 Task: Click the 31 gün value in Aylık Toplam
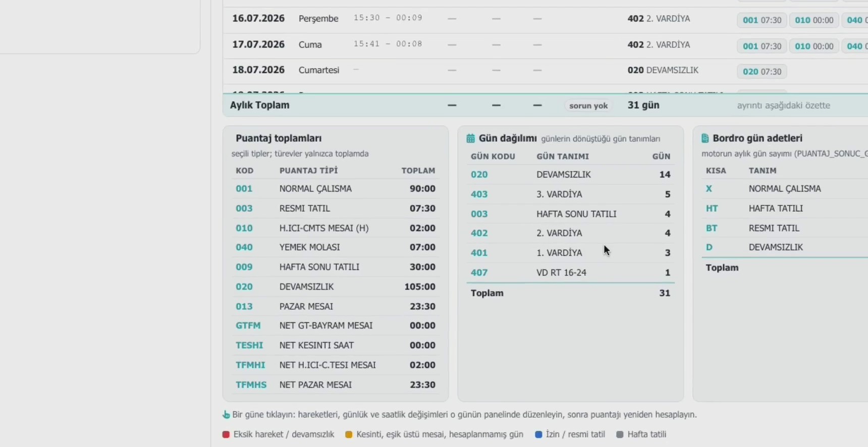pyautogui.click(x=643, y=105)
